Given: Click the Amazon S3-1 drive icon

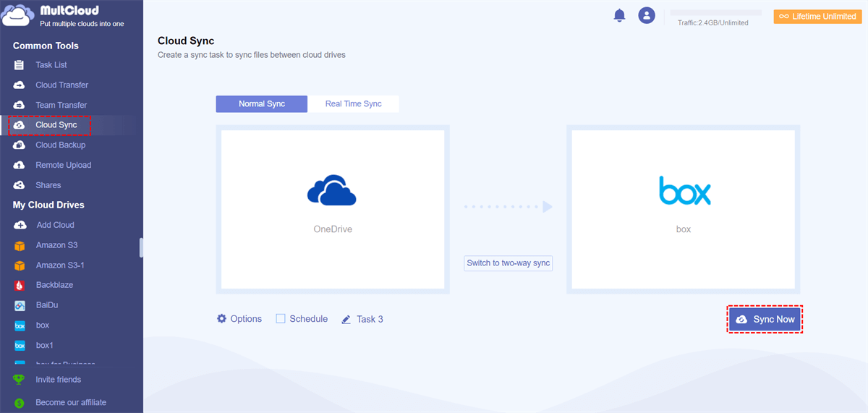Looking at the screenshot, I should tap(20, 265).
